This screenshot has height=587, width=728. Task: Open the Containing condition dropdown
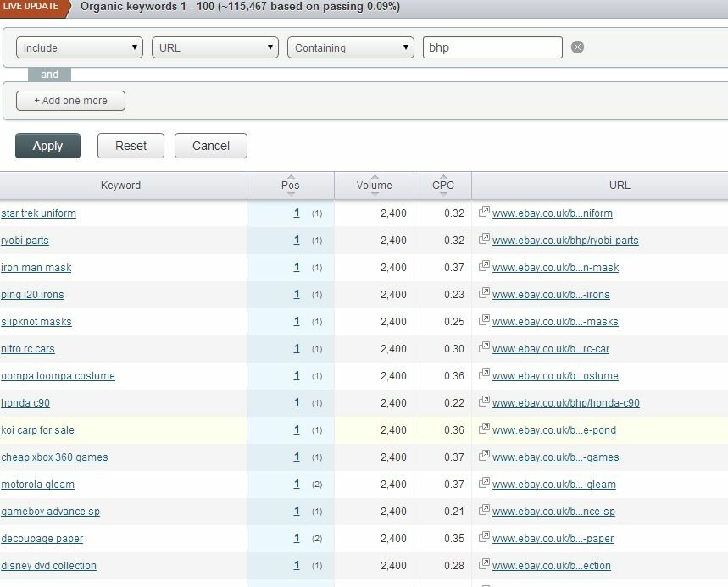tap(351, 47)
